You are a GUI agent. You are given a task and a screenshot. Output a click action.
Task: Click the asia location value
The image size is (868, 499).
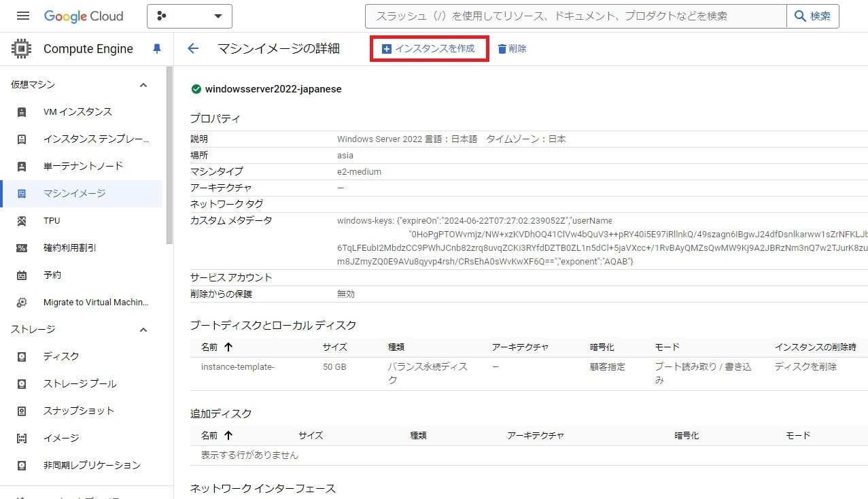345,155
